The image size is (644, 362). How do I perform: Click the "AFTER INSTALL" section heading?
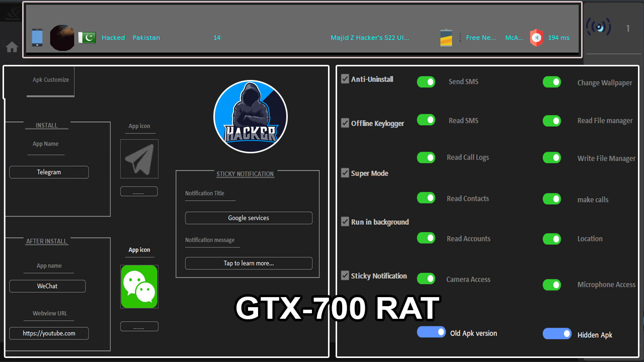click(46, 241)
